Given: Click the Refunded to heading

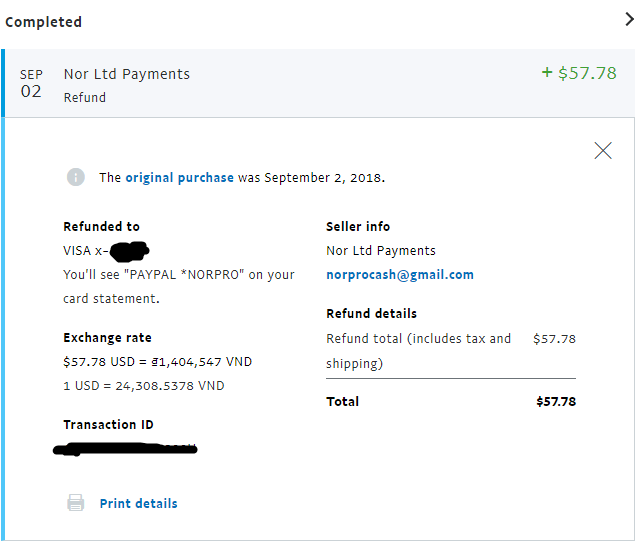Looking at the screenshot, I should (101, 226).
